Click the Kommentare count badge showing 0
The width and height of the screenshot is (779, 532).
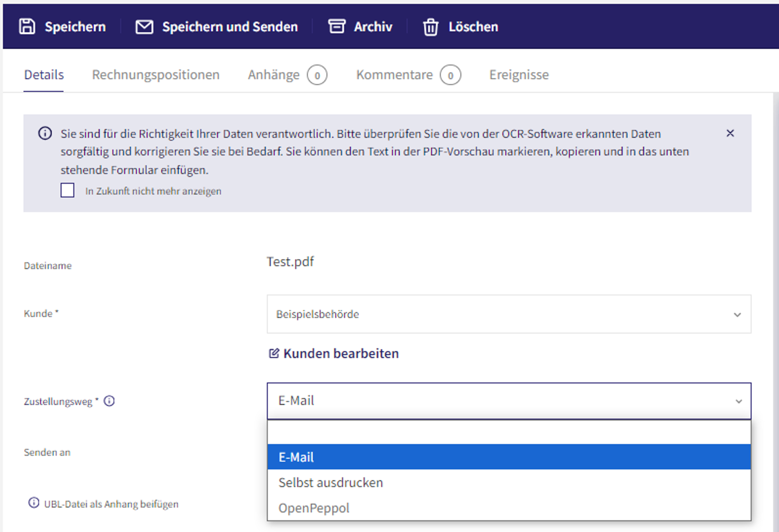tap(450, 75)
